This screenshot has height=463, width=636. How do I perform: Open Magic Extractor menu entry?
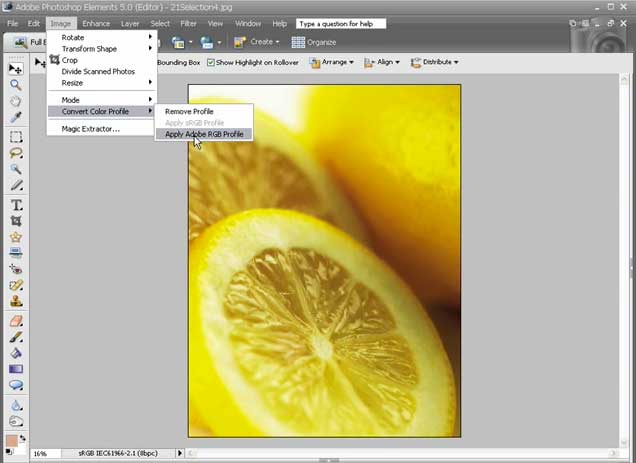[x=101, y=129]
